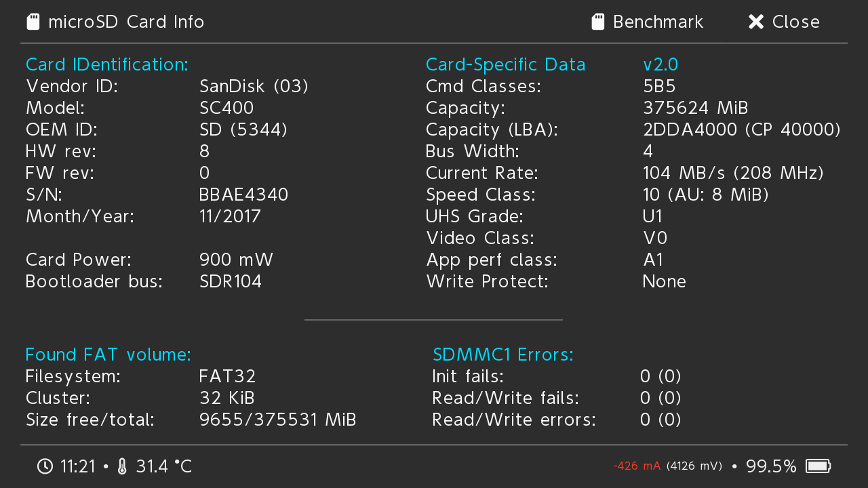
Task: Click the thermometer temperature icon
Action: click(x=122, y=466)
